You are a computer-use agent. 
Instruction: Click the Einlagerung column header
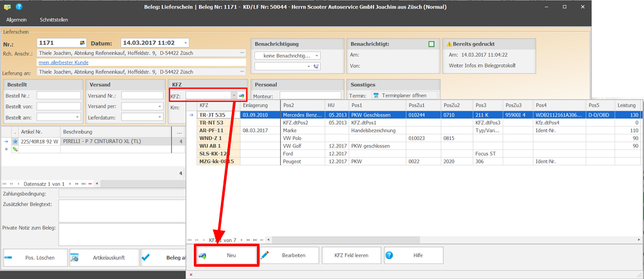[260, 106]
